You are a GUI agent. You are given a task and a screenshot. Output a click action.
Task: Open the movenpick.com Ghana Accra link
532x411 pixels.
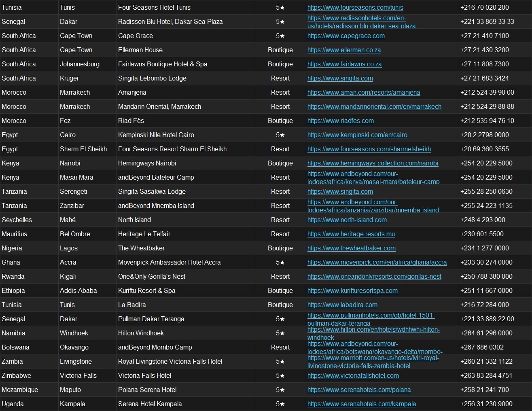[x=377, y=262]
